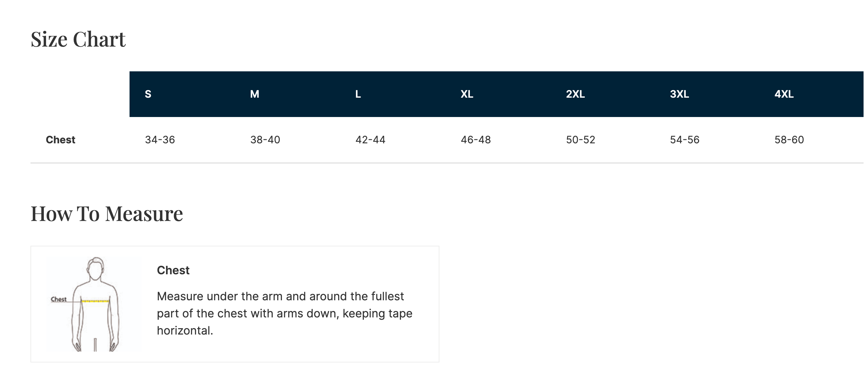Click the Chest row label in table
The image size is (868, 371).
click(60, 140)
